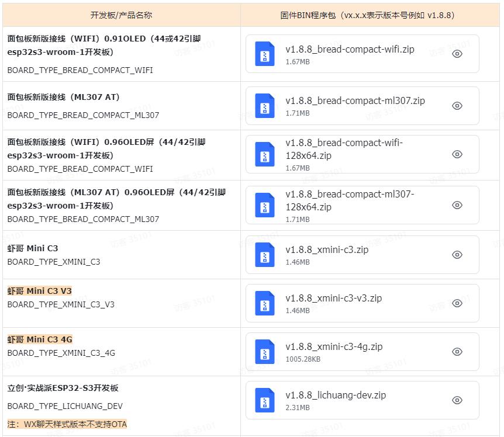Select highlighted 虾哥 Mini C3 4G name
504x437 pixels.
pos(40,339)
